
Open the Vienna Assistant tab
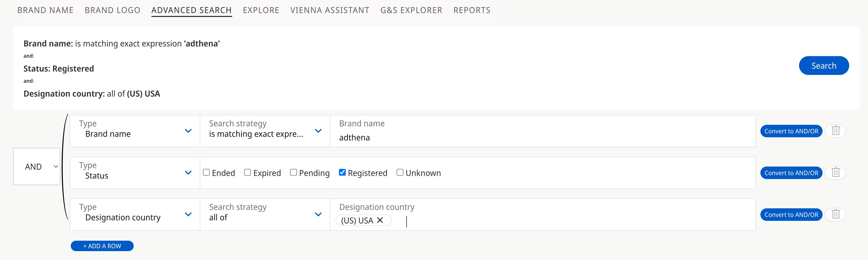(330, 10)
